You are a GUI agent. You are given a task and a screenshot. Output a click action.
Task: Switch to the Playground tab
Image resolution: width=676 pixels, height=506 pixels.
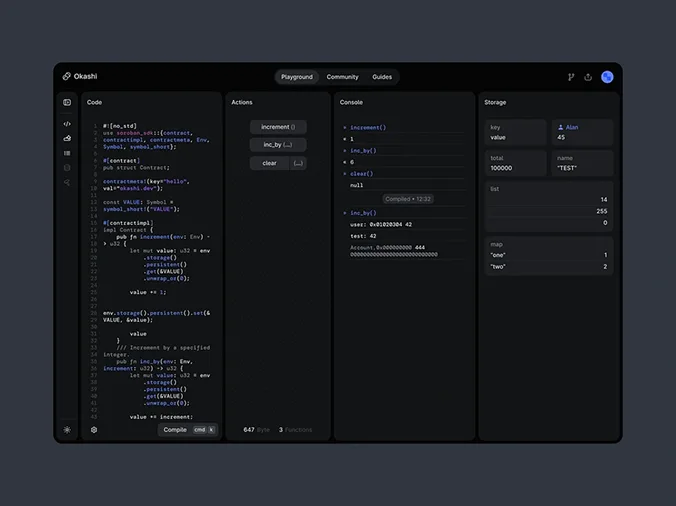coord(297,77)
